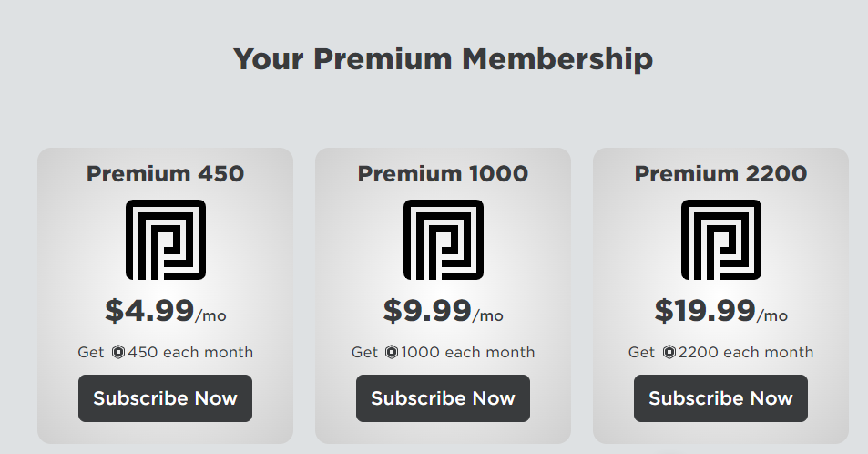Select the Premium 1000 card title

pyautogui.click(x=443, y=173)
